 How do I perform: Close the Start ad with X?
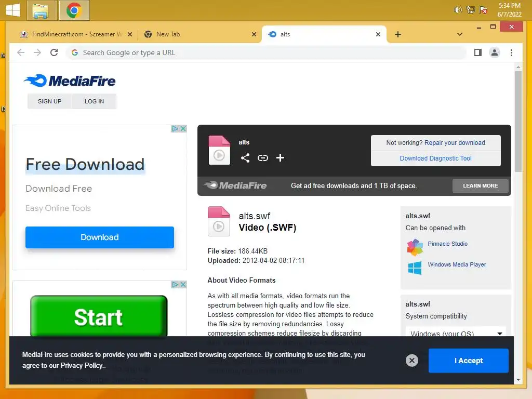click(x=183, y=284)
